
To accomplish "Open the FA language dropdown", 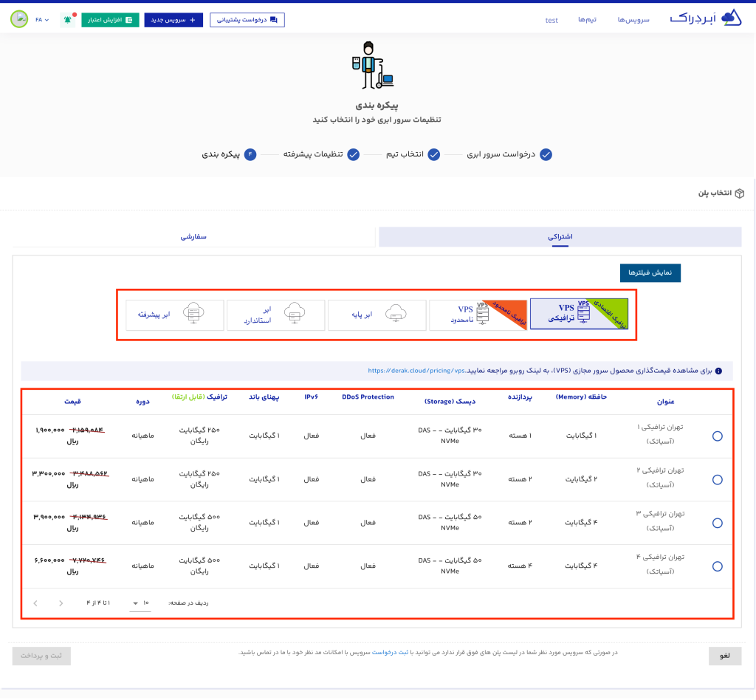I will [x=41, y=20].
